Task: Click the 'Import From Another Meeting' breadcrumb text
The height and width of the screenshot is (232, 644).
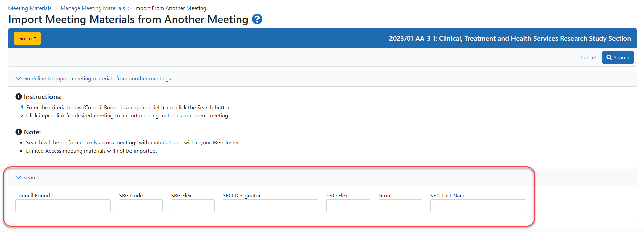Action: tap(170, 8)
